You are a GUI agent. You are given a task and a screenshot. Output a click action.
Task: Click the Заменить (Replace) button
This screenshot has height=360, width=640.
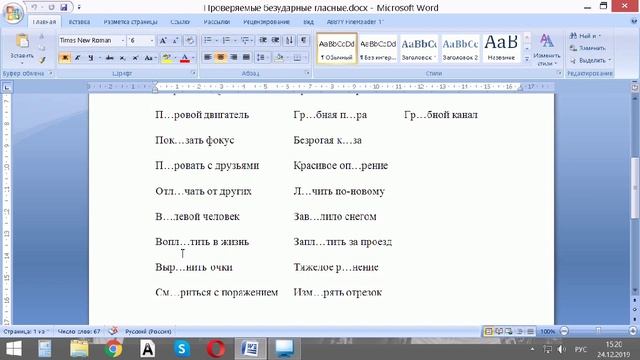(x=588, y=48)
